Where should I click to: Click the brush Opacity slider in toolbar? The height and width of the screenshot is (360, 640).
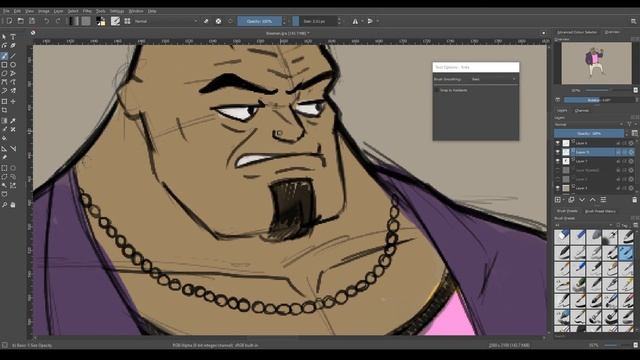click(260, 21)
